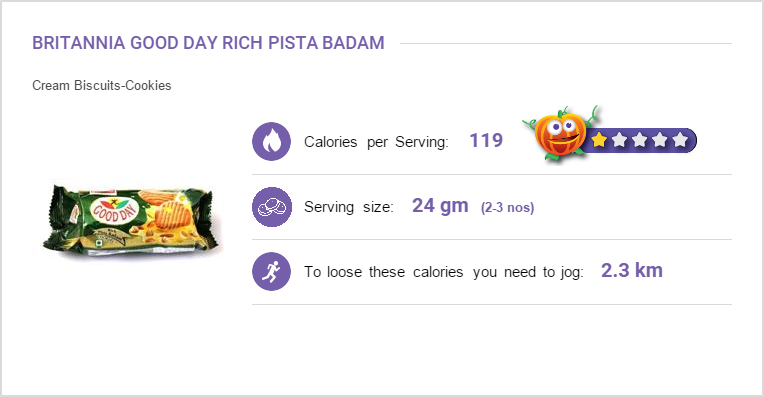The width and height of the screenshot is (764, 397).
Task: Click the 119 calories value
Action: [486, 140]
